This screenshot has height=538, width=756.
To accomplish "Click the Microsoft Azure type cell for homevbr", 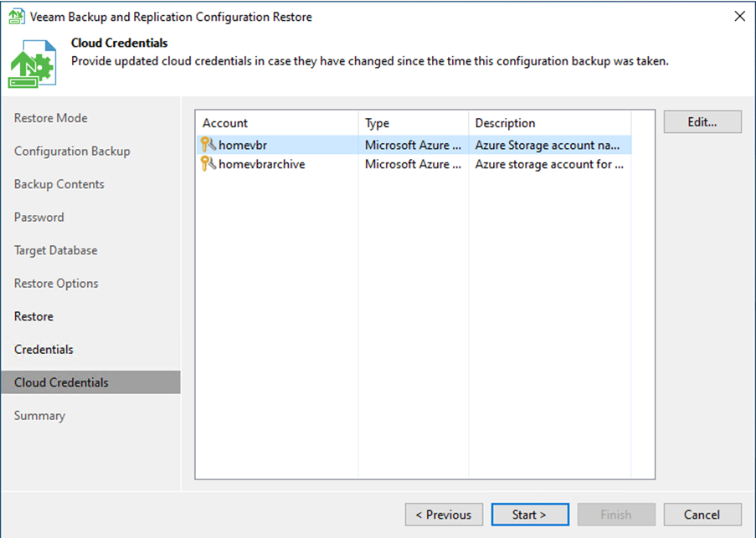I will pyautogui.click(x=414, y=145).
